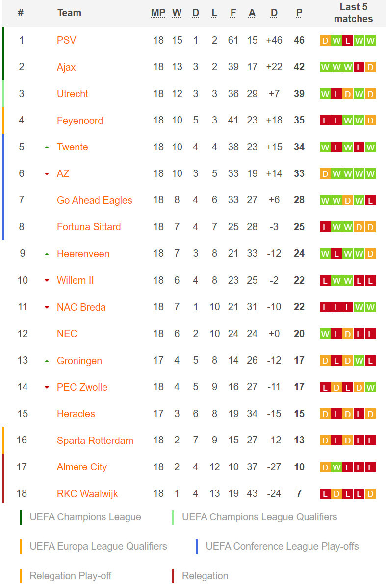Image resolution: width=386 pixels, height=588 pixels.
Task: Click the red down arrow beside AZ
Action: coord(47,174)
